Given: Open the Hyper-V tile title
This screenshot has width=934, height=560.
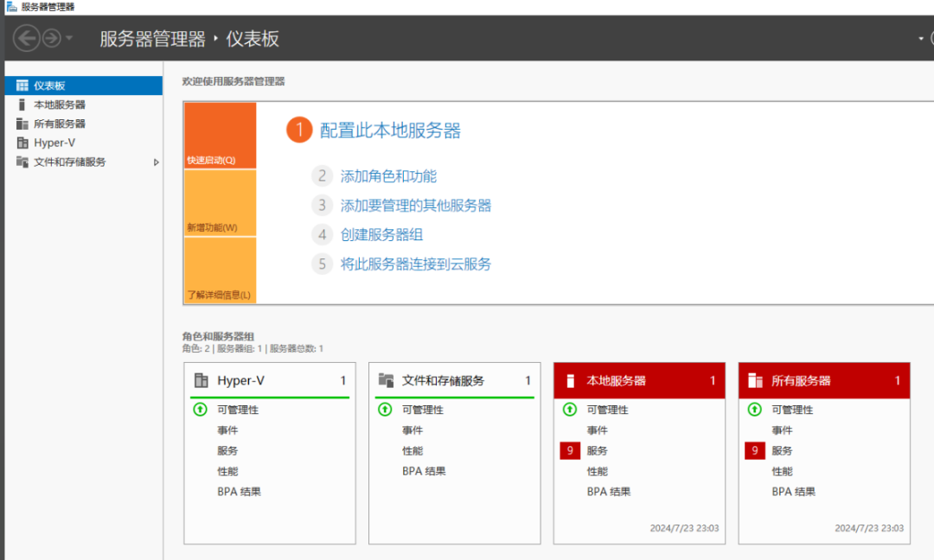Looking at the screenshot, I should click(240, 380).
